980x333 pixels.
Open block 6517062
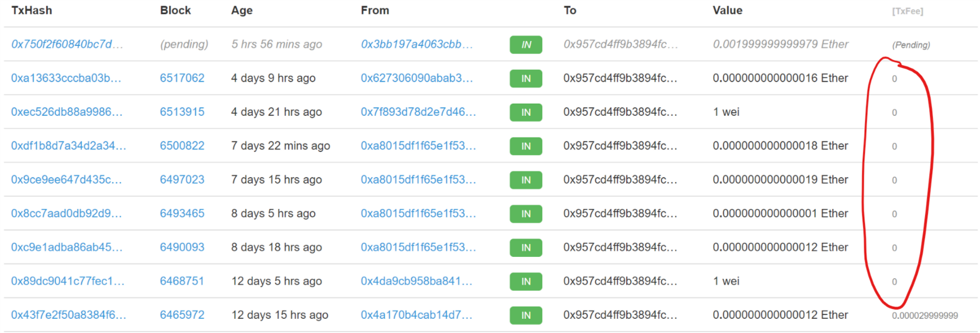[182, 78]
